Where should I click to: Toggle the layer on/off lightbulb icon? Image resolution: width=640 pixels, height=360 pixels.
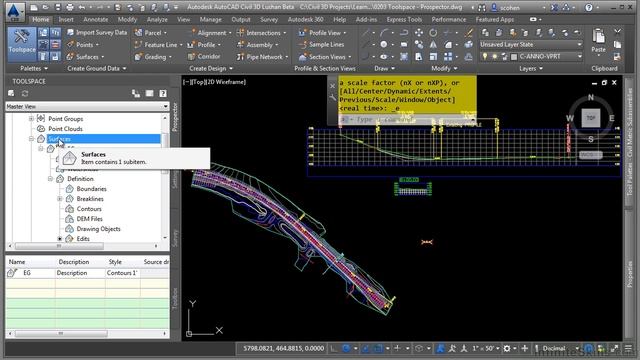coord(484,57)
